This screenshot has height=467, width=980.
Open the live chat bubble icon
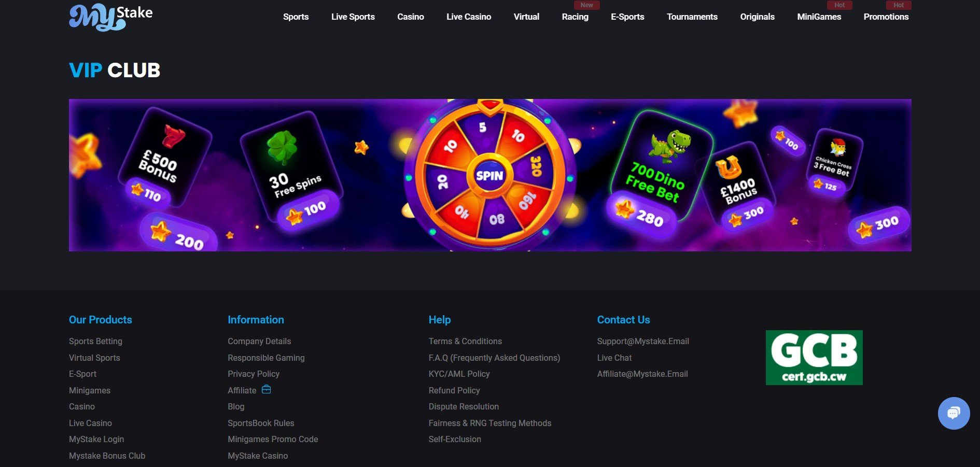coord(954,413)
